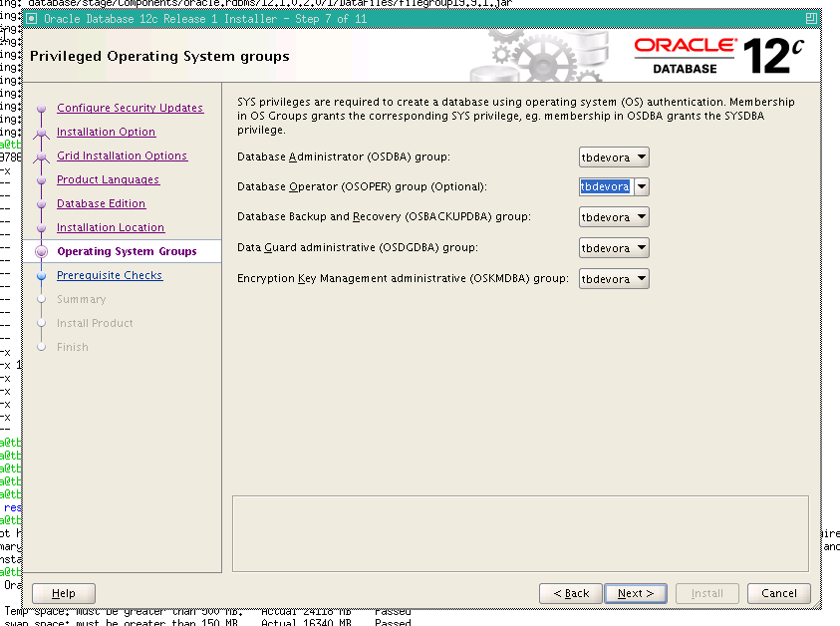Viewport: 840px width, 626px height.
Task: Click the Back button
Action: pos(570,592)
